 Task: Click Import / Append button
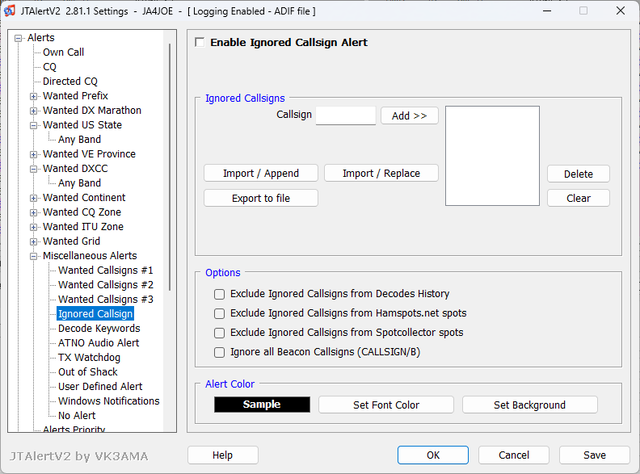[x=261, y=174]
